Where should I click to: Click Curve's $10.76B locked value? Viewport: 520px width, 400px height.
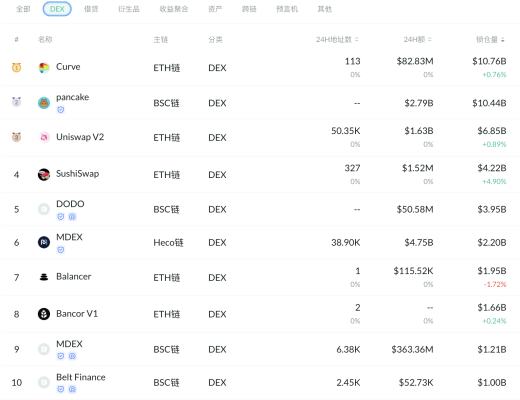click(x=489, y=61)
